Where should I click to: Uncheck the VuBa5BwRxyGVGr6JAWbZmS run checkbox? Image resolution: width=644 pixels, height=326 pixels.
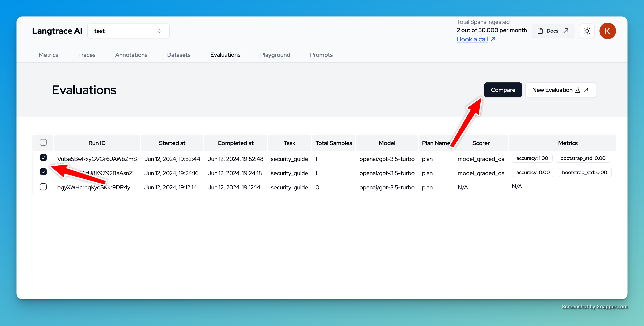click(x=43, y=157)
